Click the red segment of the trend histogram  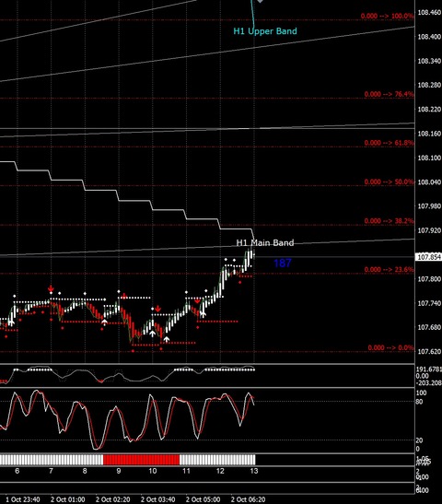click(141, 460)
